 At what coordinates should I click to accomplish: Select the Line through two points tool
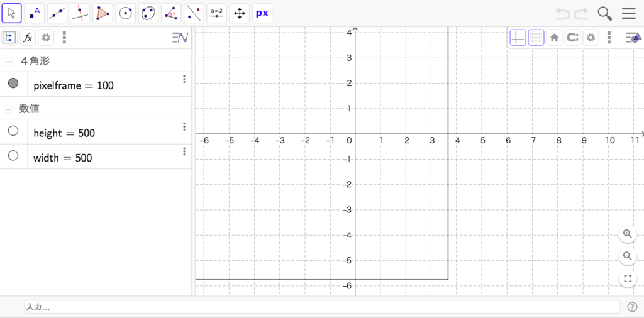57,14
